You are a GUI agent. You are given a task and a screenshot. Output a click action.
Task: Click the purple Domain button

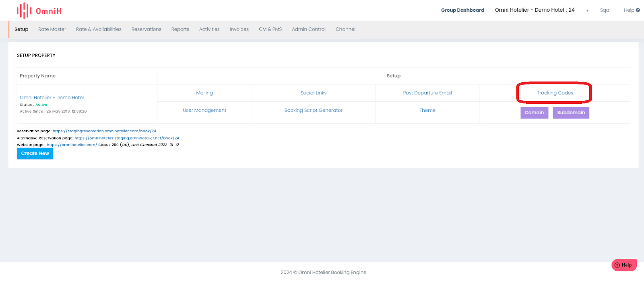click(x=534, y=113)
